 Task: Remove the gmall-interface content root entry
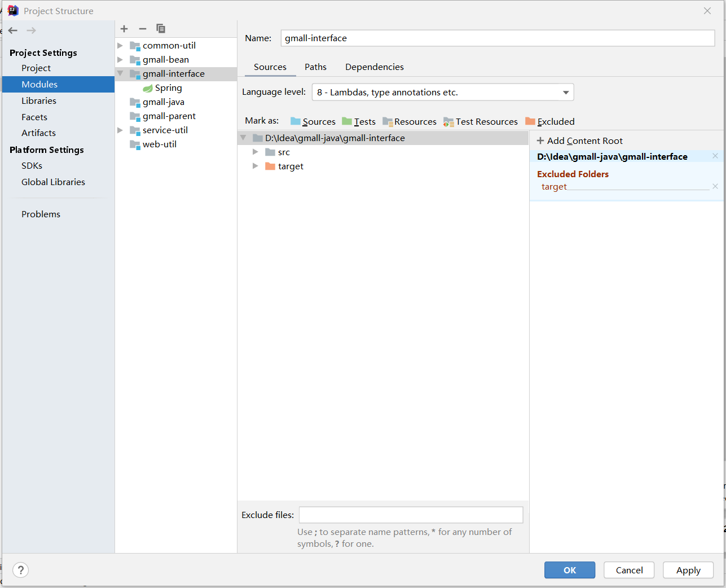click(x=715, y=156)
